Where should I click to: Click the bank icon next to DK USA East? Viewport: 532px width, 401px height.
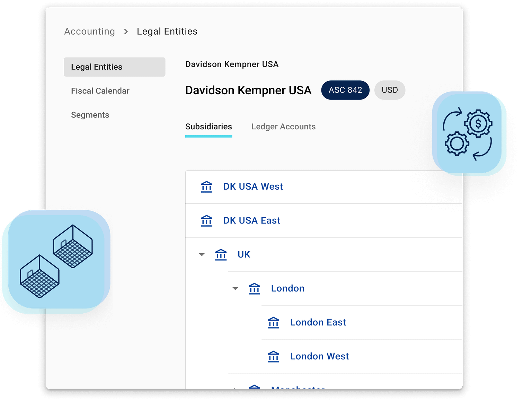[207, 220]
